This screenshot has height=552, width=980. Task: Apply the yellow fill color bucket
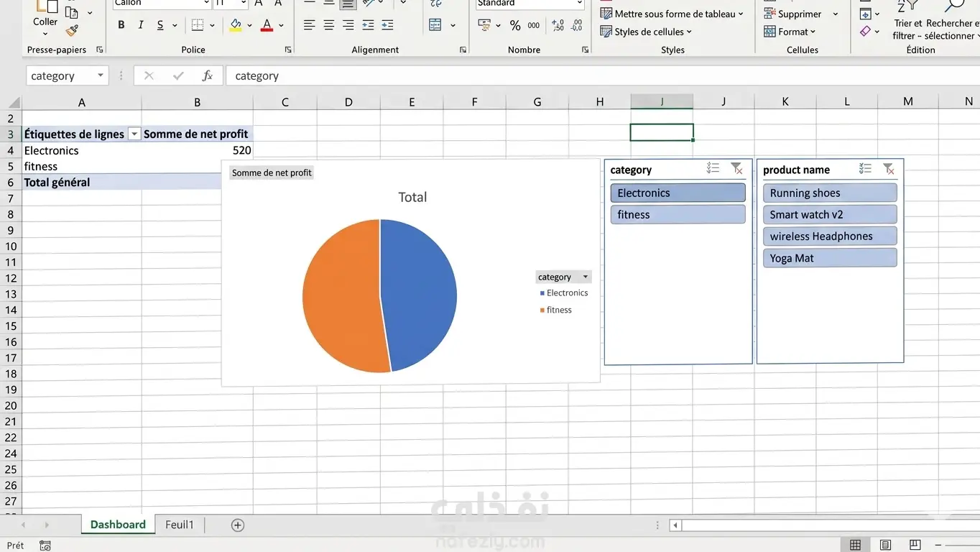236,25
